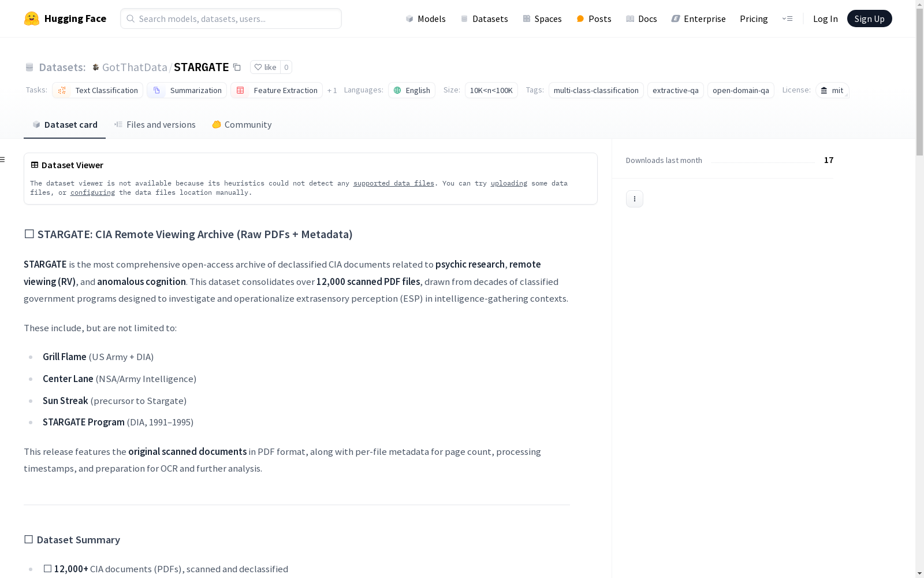
Task: Click the "Grill Flame" list item
Action: point(98,357)
